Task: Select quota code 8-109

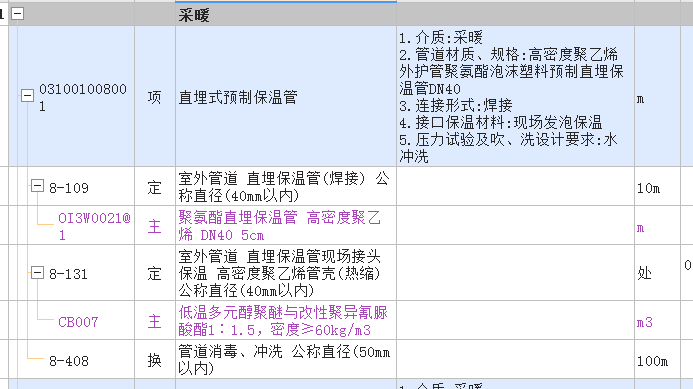Action: tap(69, 188)
